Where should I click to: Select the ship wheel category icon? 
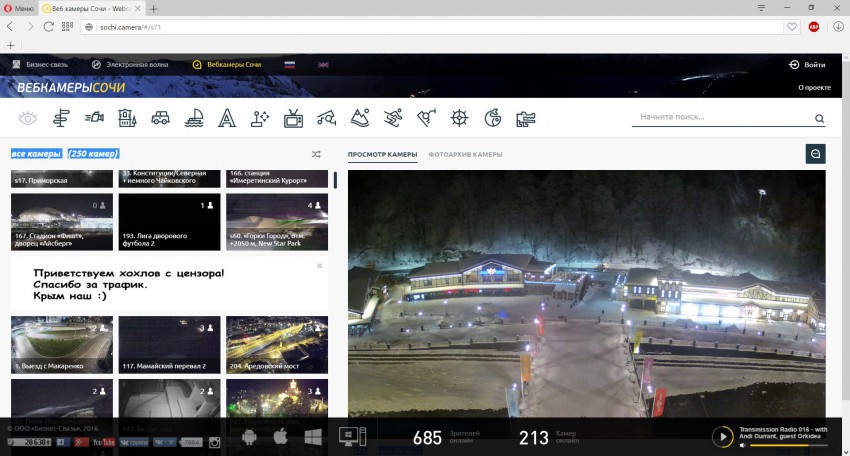click(x=459, y=118)
